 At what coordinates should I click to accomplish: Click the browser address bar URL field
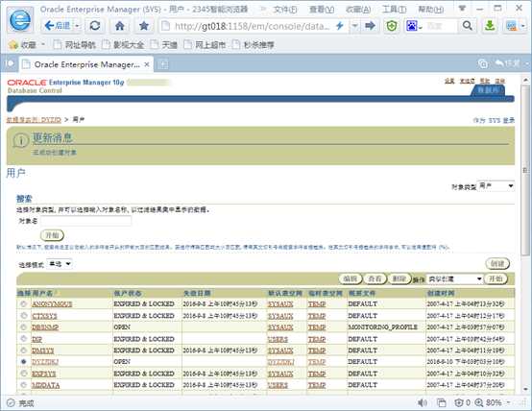click(252, 26)
